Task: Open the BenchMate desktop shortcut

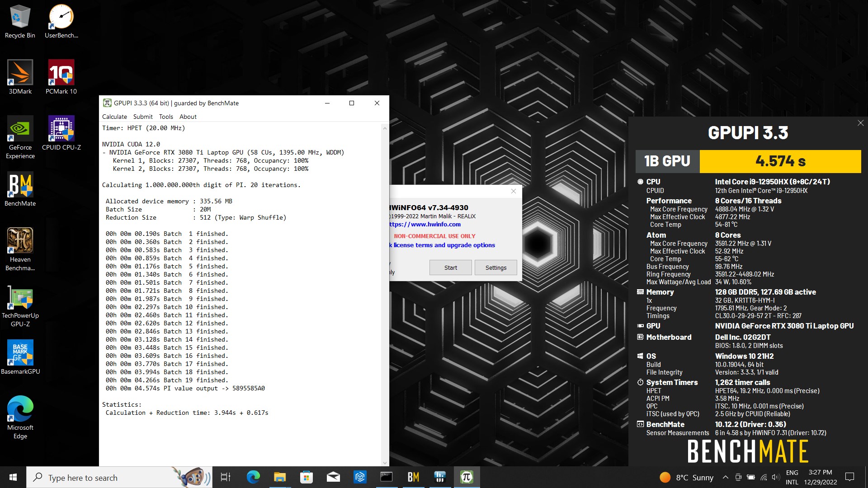Action: [x=20, y=189]
